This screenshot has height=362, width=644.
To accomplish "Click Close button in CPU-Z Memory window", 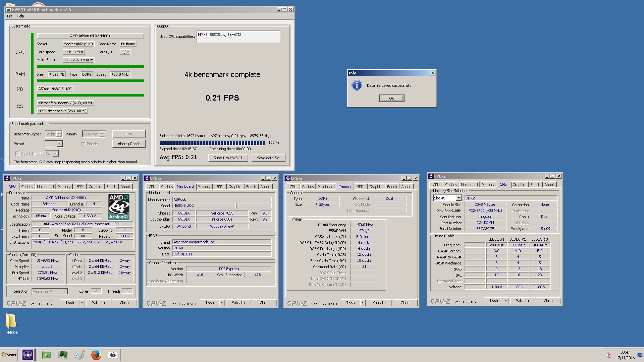I will point(405,303).
